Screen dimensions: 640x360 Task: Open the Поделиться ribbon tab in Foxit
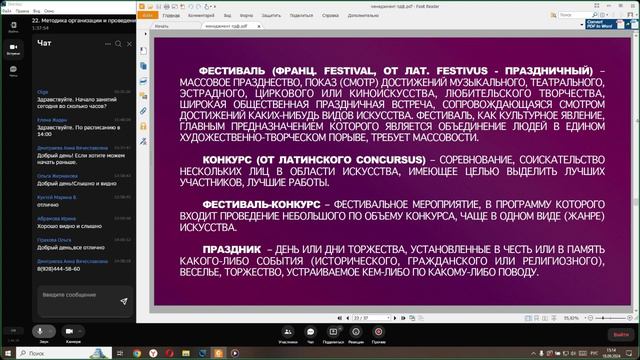[301, 16]
